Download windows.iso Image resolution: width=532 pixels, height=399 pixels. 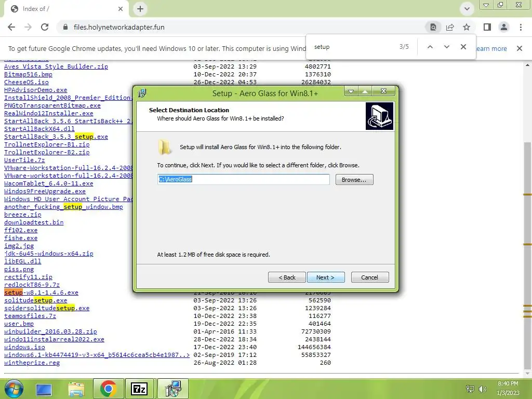[24, 347]
